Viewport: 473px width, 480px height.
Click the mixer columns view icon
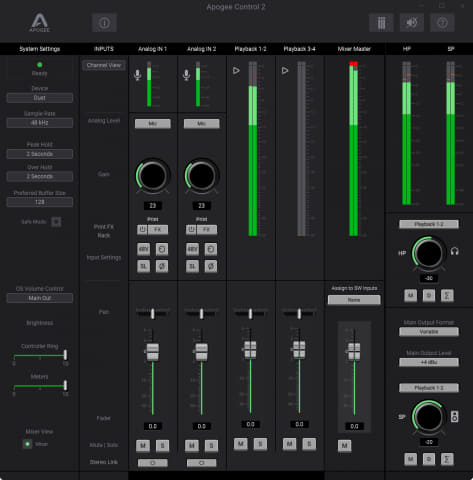(381, 23)
